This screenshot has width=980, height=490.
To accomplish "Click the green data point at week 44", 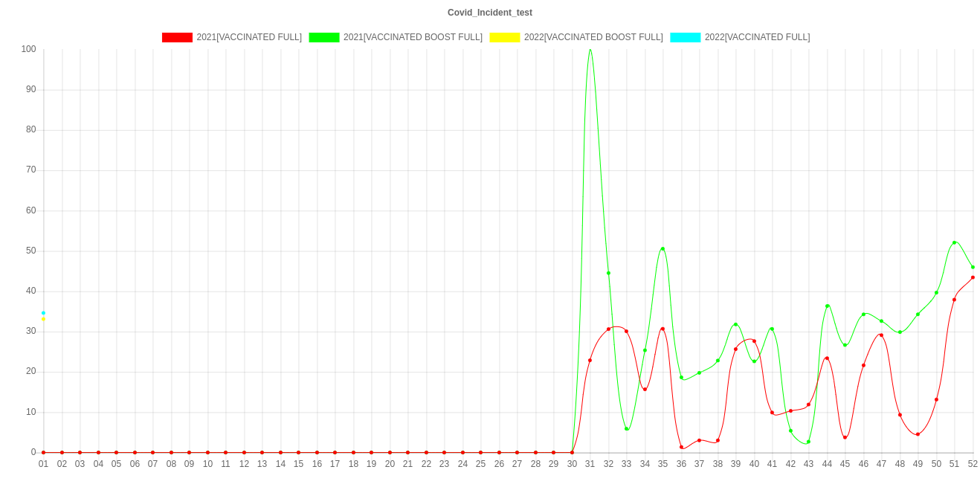I will [x=827, y=306].
